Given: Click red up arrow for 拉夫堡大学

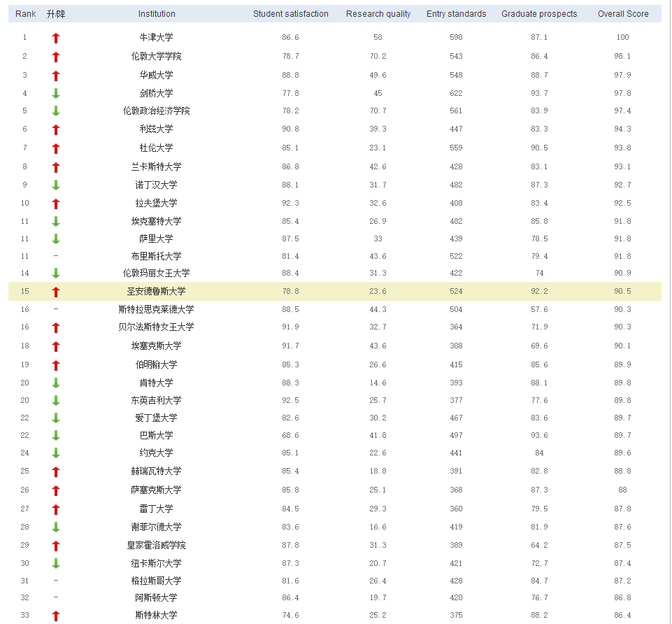Looking at the screenshot, I should click(x=56, y=204).
